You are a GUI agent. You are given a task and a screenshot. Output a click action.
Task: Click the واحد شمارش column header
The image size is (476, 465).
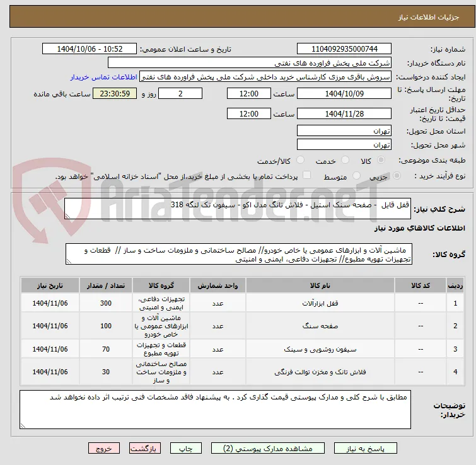218,285
